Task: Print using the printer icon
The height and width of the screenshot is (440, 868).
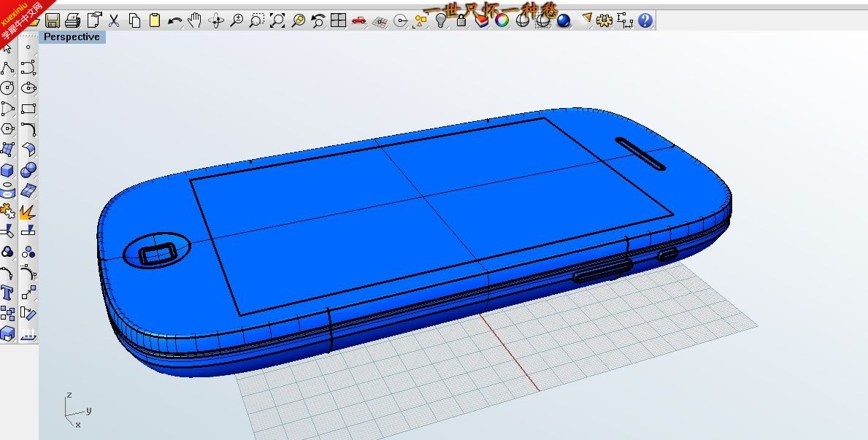Action: coord(72,21)
